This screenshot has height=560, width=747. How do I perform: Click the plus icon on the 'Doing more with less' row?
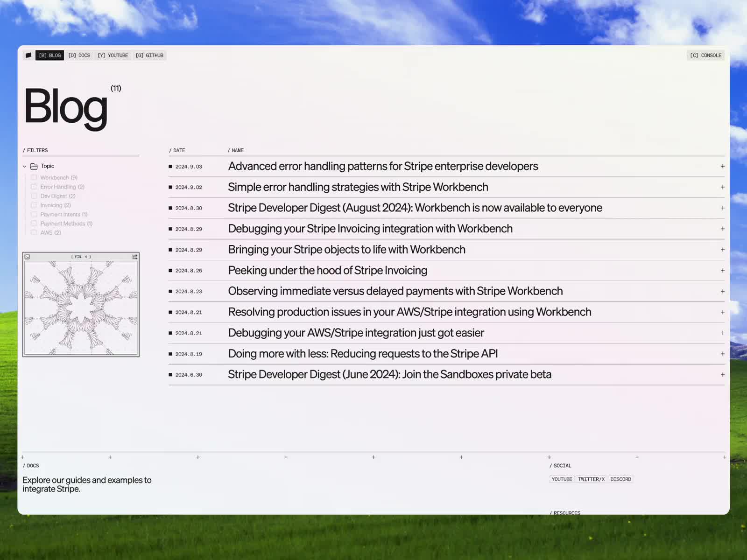coord(722,353)
